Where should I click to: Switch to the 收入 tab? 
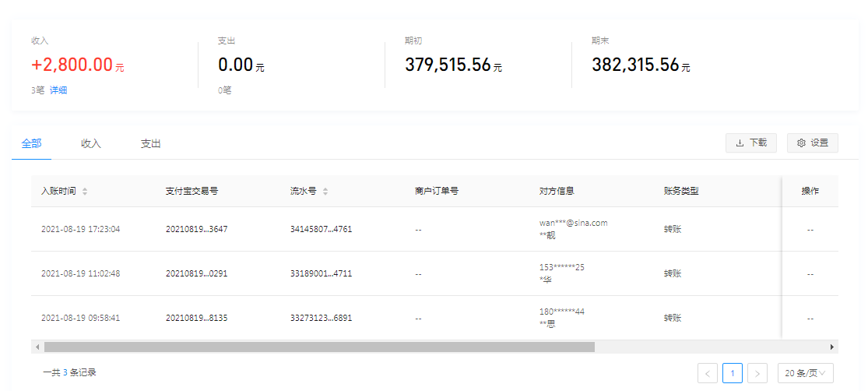pyautogui.click(x=91, y=144)
